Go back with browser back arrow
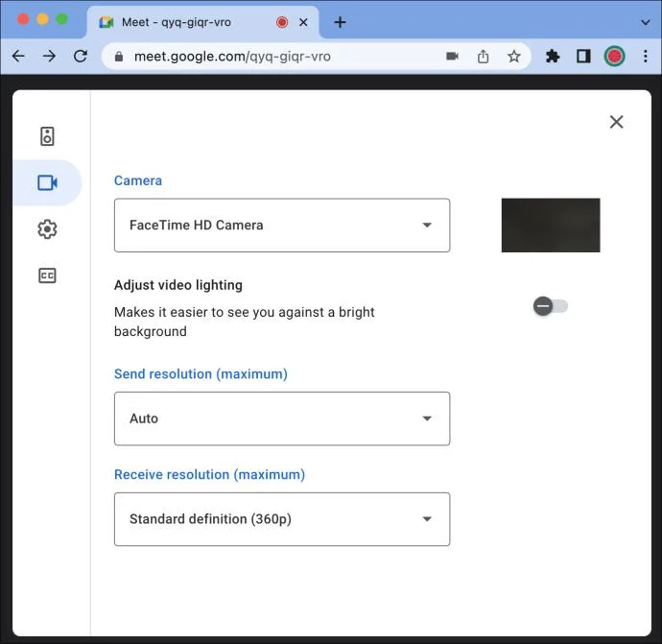 point(18,57)
